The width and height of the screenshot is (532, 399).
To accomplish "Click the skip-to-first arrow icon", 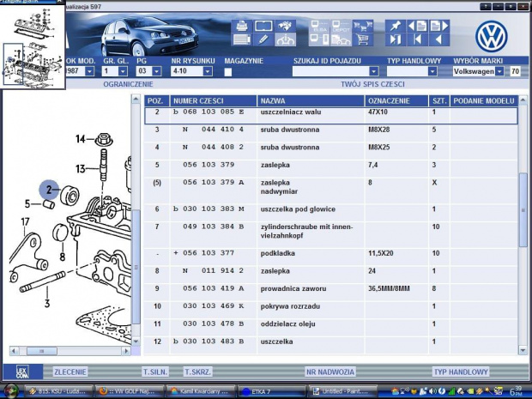I will click(417, 39).
